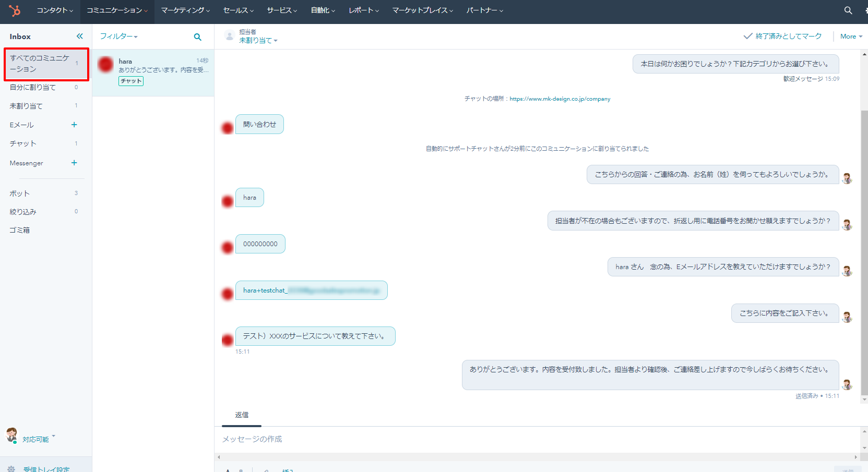Open the More actions dropdown
The height and width of the screenshot is (472, 868).
tap(851, 37)
